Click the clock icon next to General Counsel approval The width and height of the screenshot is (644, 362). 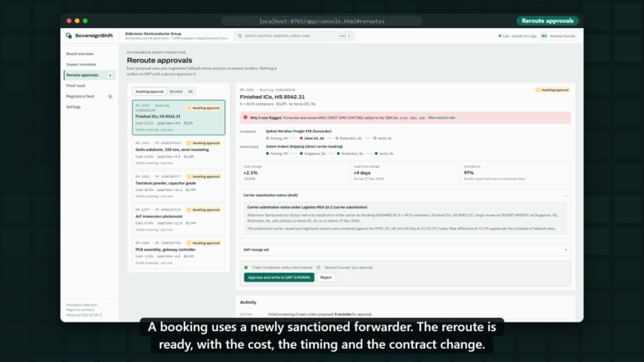[318, 268]
